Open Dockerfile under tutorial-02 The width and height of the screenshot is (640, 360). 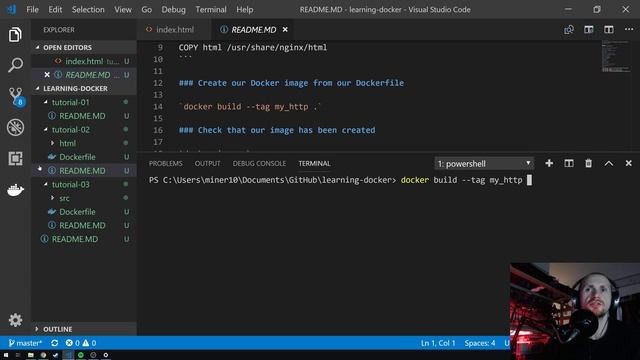tap(84, 157)
